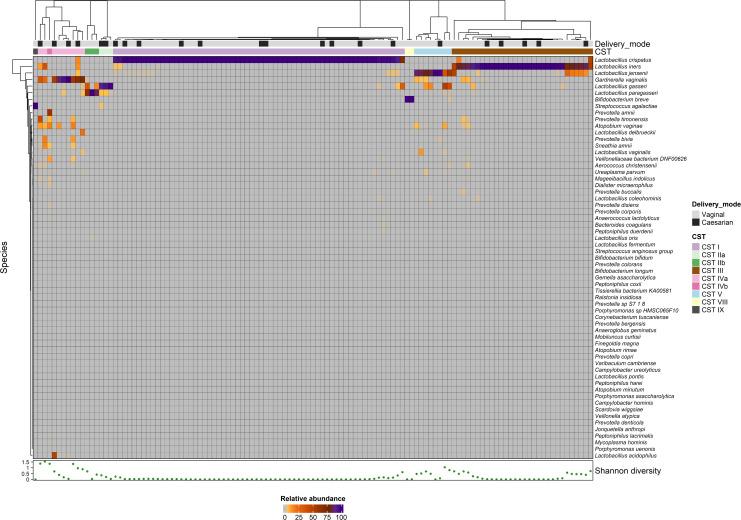
Task: Click the 'Lactobacillus fermentum' row label
Action: [x=625, y=245]
